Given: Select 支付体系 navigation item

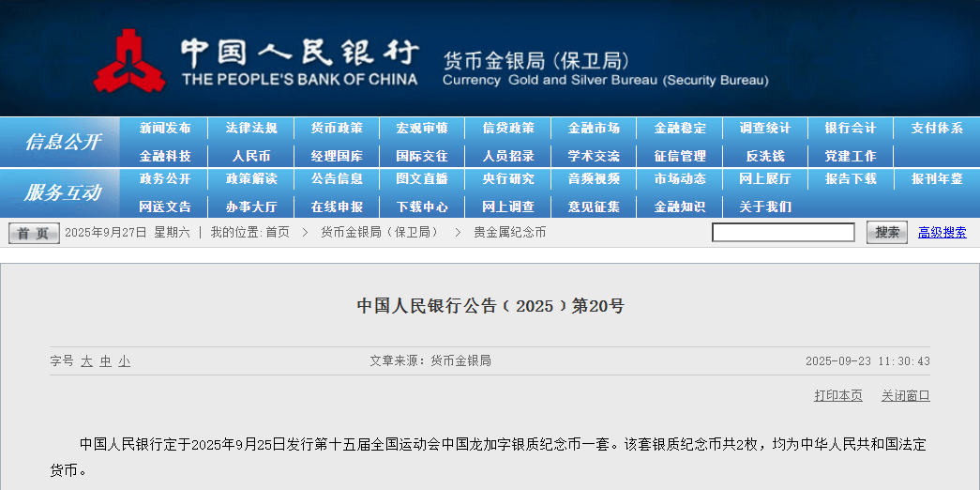Looking at the screenshot, I should (937, 129).
